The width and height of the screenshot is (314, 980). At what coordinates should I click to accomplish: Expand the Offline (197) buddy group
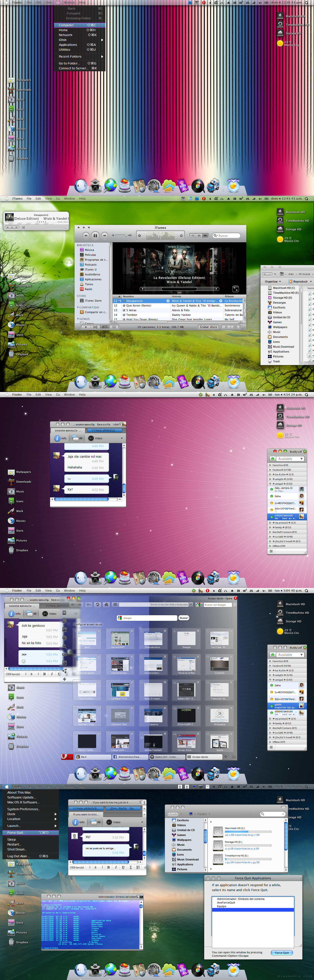click(x=271, y=742)
